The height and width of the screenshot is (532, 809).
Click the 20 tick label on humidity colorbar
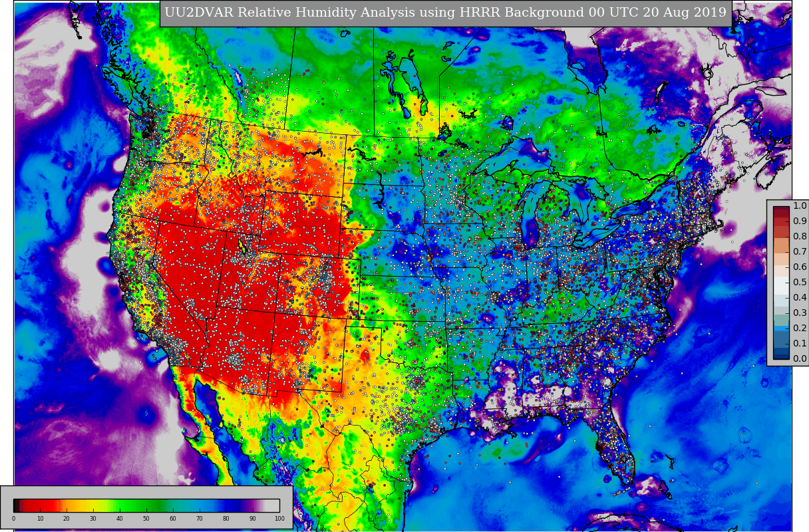point(67,519)
